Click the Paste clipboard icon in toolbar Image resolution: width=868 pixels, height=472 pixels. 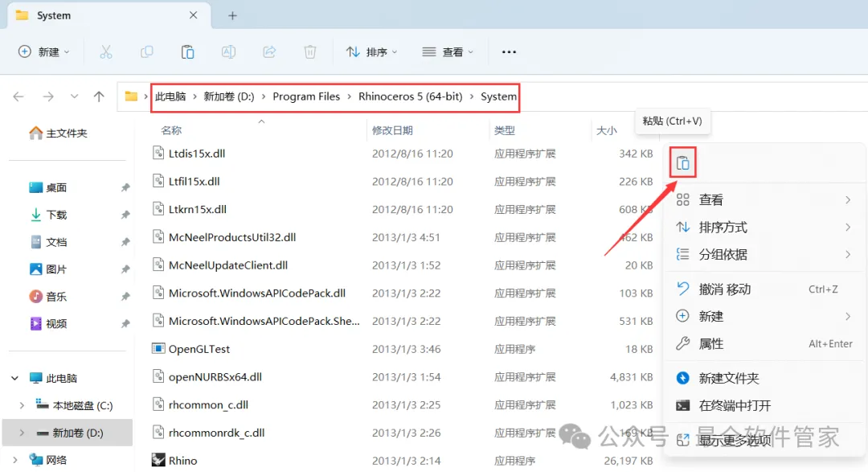187,52
